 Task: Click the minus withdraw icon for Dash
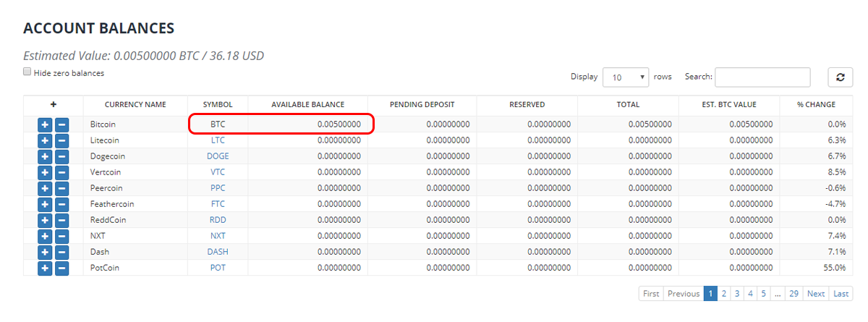[61, 252]
